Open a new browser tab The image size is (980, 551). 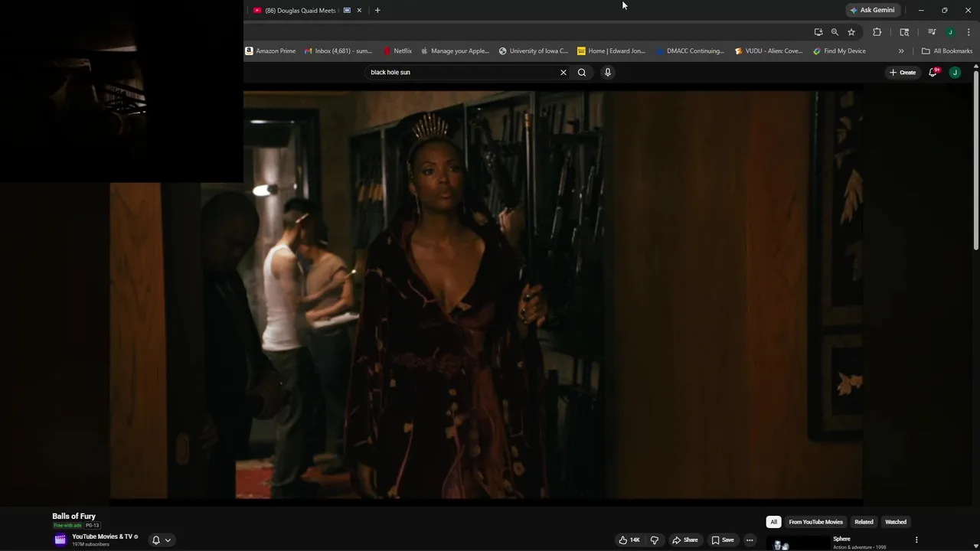click(x=377, y=11)
